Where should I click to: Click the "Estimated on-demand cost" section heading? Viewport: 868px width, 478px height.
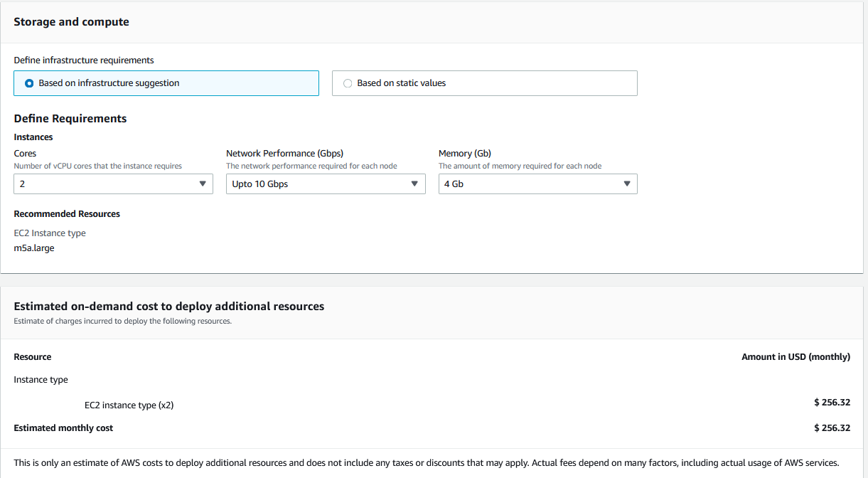168,307
